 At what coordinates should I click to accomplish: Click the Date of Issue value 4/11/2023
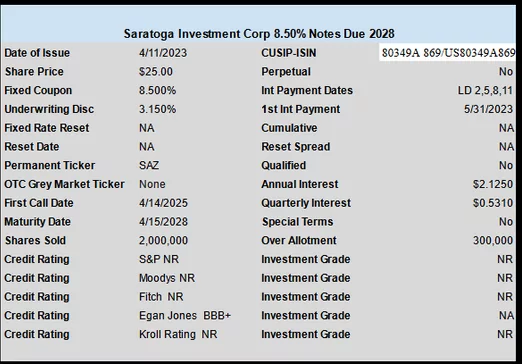point(163,53)
